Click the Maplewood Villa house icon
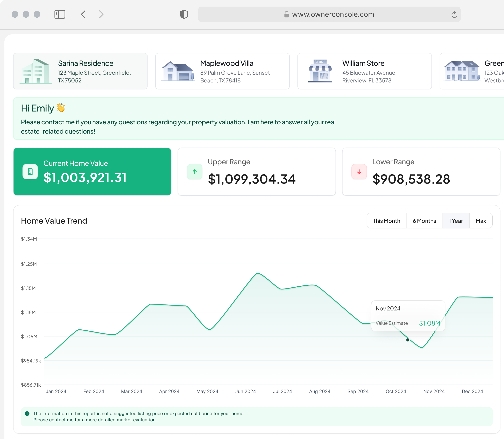This screenshot has height=439, width=504. click(178, 71)
